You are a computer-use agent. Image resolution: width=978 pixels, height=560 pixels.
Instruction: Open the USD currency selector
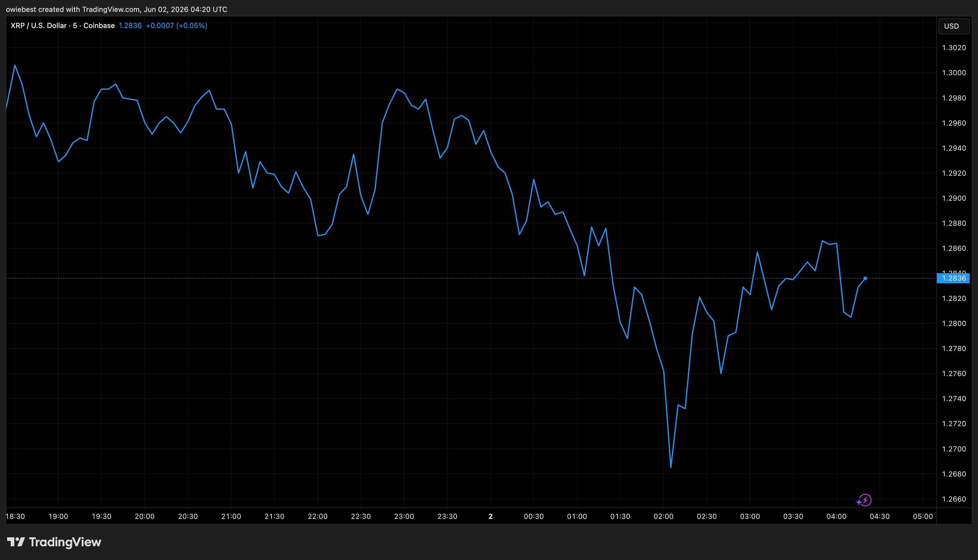click(953, 26)
